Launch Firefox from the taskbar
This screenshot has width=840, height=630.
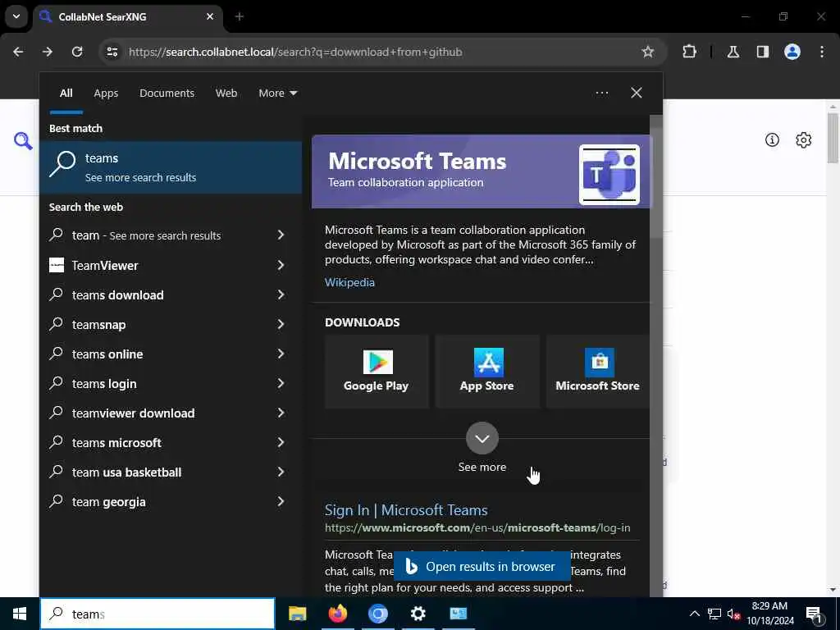pos(337,614)
